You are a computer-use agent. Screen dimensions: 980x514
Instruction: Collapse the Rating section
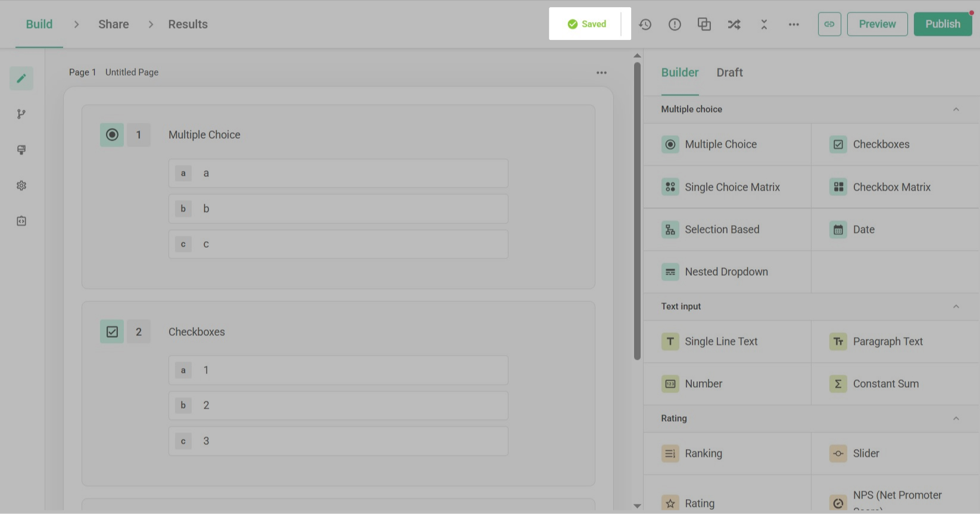pos(956,419)
